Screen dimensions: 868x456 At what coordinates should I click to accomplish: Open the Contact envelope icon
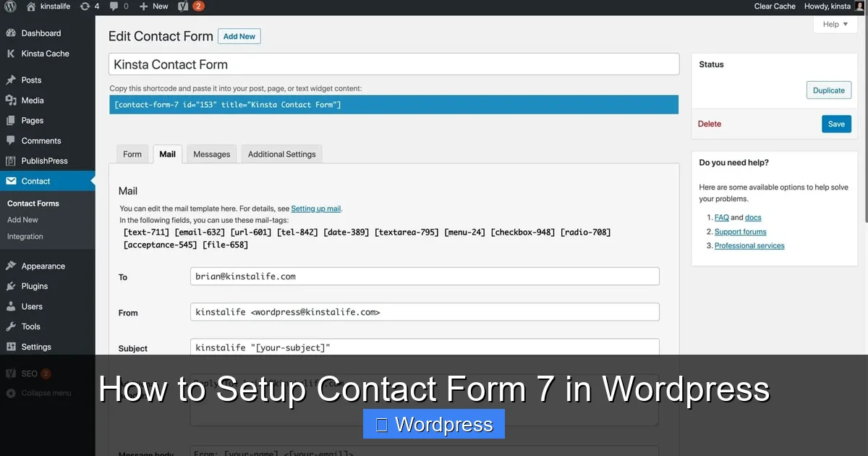11,182
